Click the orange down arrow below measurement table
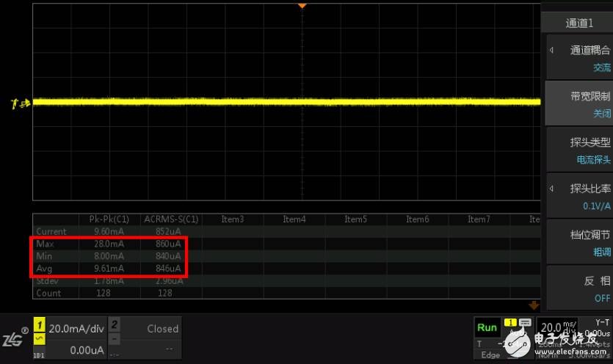Viewport: 613px width, 364px height. [x=534, y=305]
